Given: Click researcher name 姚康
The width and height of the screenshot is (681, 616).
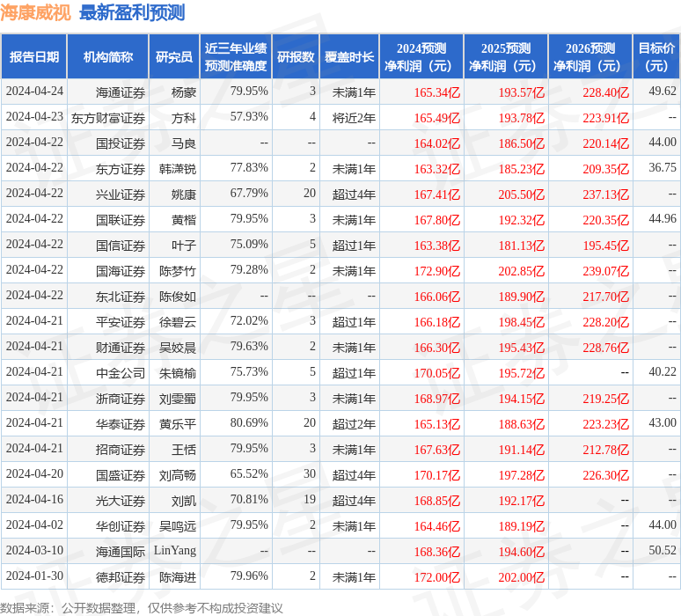Looking at the screenshot, I should (x=184, y=194).
